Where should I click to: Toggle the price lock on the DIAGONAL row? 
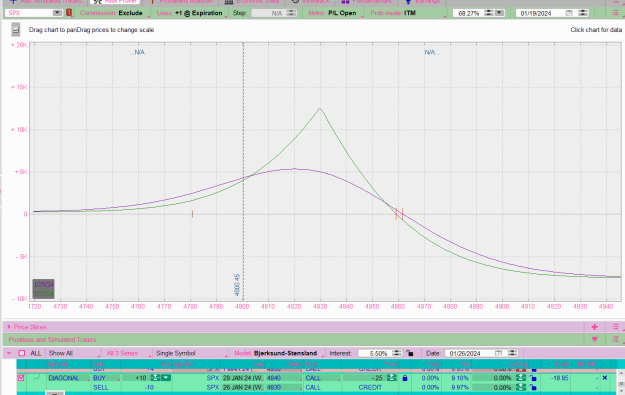coord(405,378)
